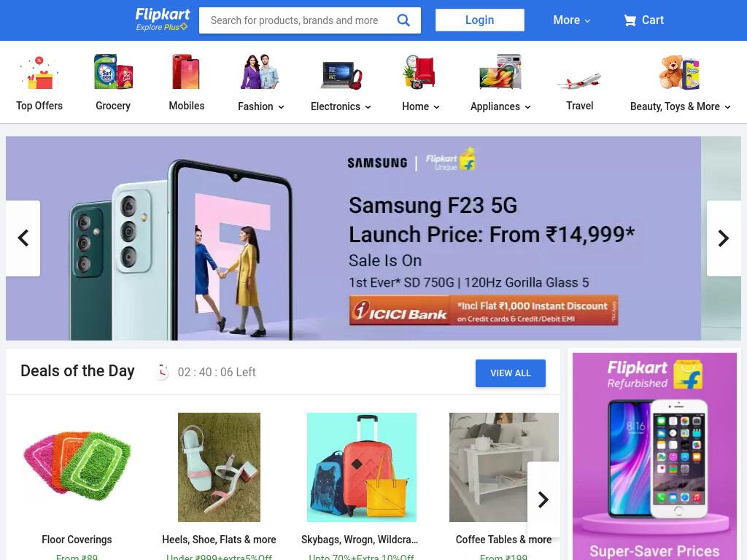Click the Login button
This screenshot has height=560, width=747.
tap(480, 20)
